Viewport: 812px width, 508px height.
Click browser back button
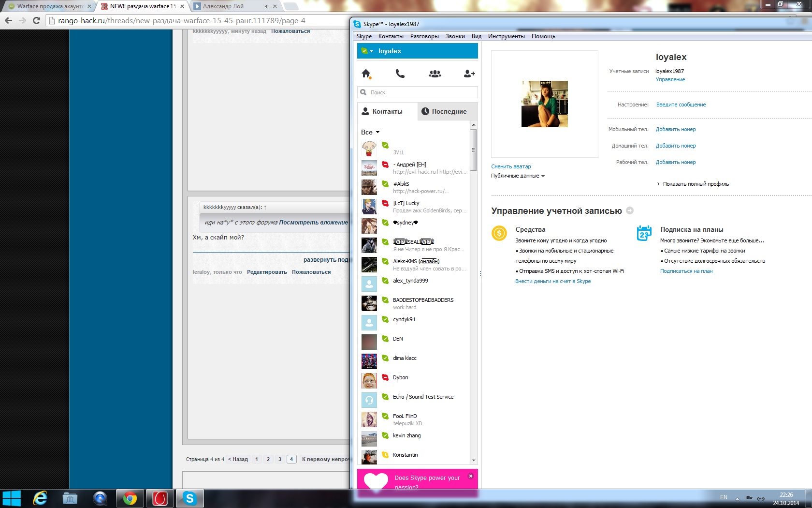[x=8, y=20]
